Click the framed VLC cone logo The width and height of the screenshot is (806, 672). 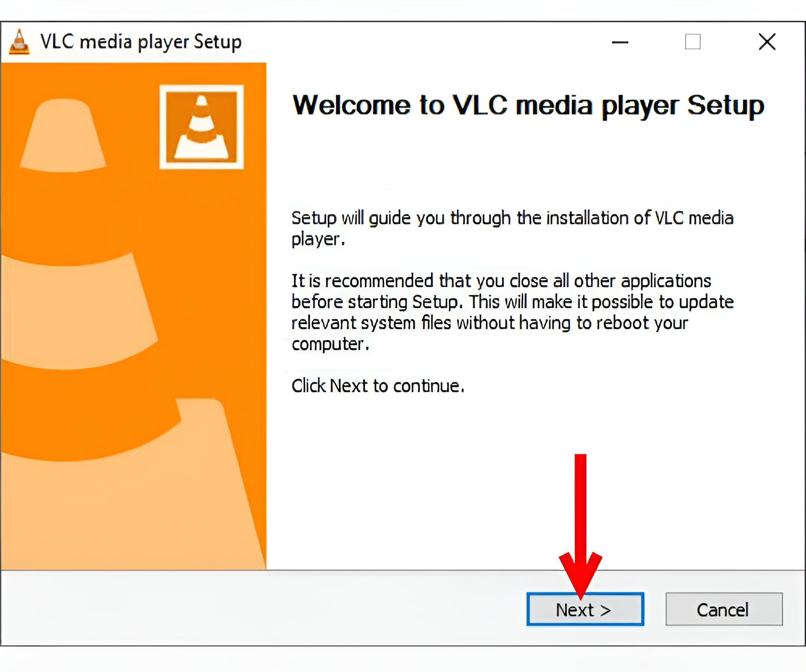click(x=202, y=127)
